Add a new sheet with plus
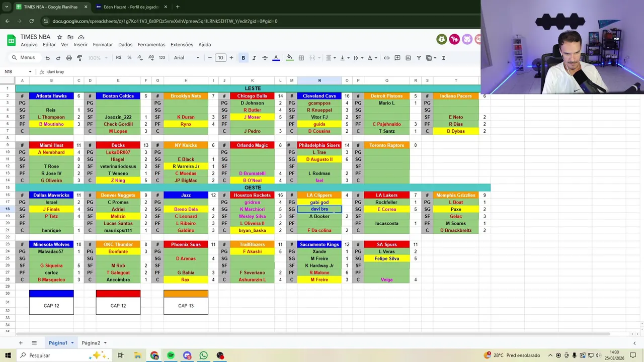This screenshot has height=362, width=644. click(21, 343)
